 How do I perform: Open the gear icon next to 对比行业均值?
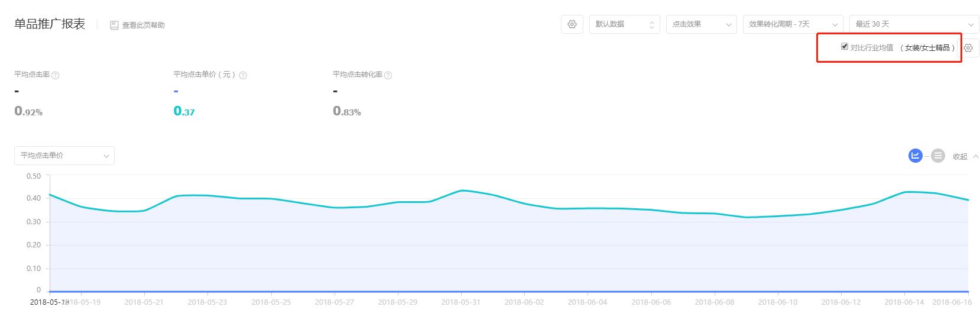point(968,48)
